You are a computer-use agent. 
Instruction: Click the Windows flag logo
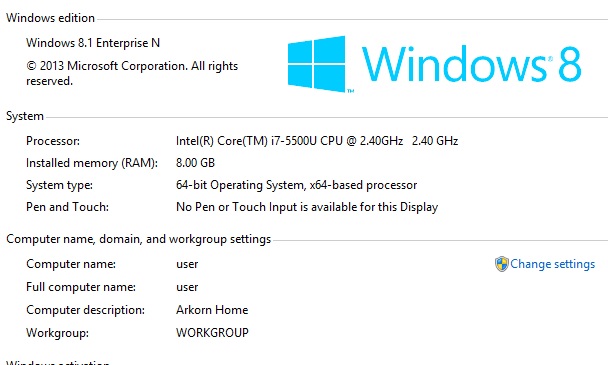pos(316,64)
